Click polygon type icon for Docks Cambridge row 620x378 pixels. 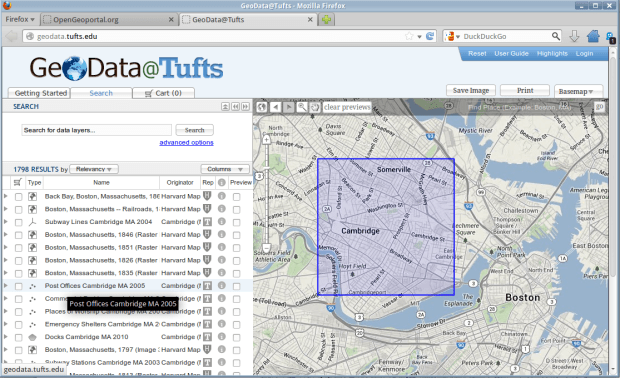point(32,337)
